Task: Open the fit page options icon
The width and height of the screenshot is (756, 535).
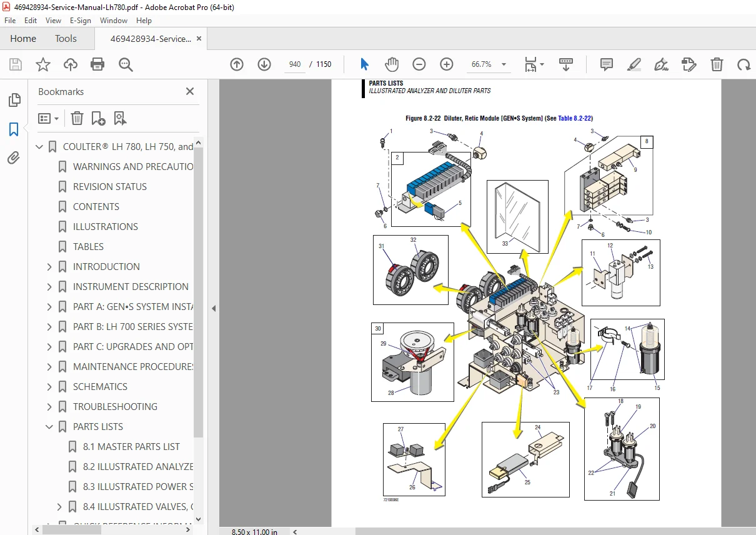Action: pos(534,64)
